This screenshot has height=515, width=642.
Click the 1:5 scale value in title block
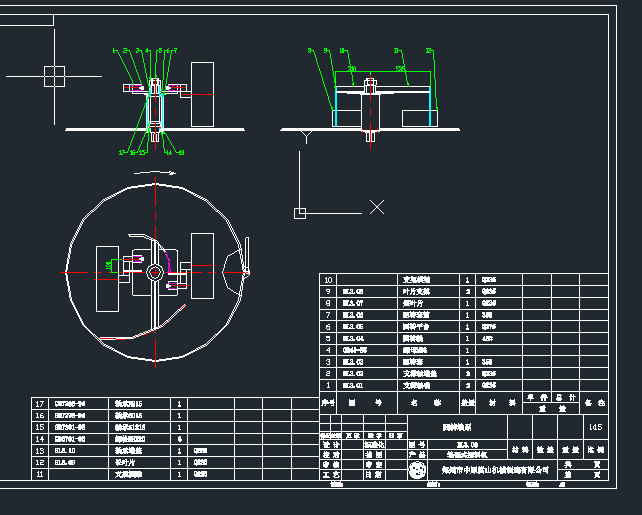(x=595, y=427)
